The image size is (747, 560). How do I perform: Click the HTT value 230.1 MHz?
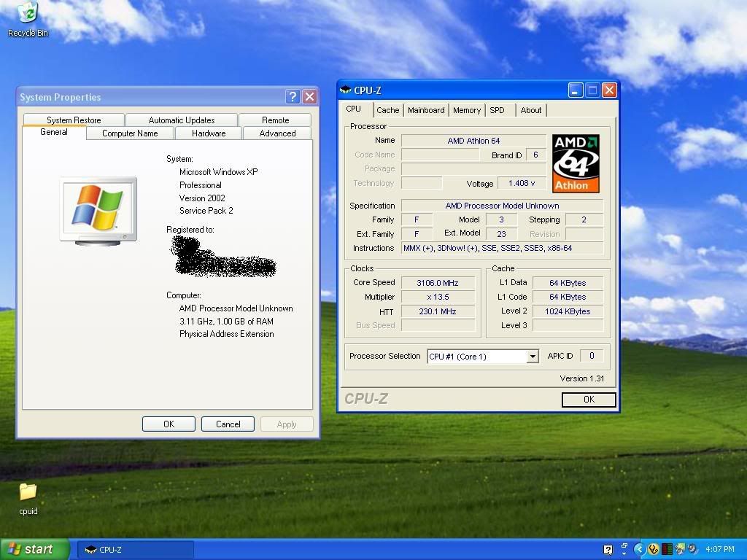438,311
